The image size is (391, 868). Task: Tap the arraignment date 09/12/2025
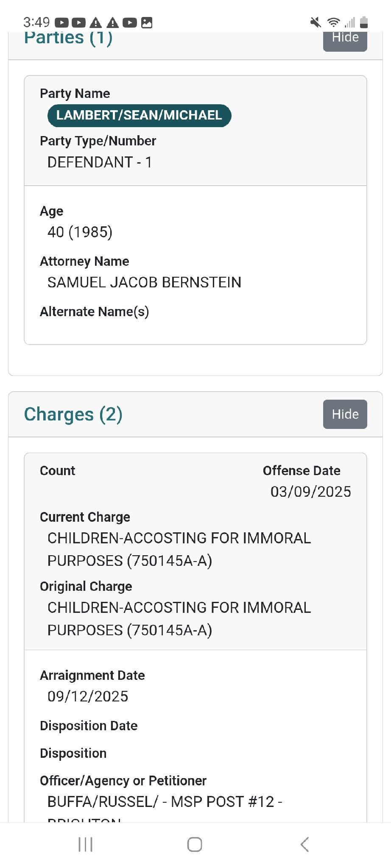click(x=88, y=696)
